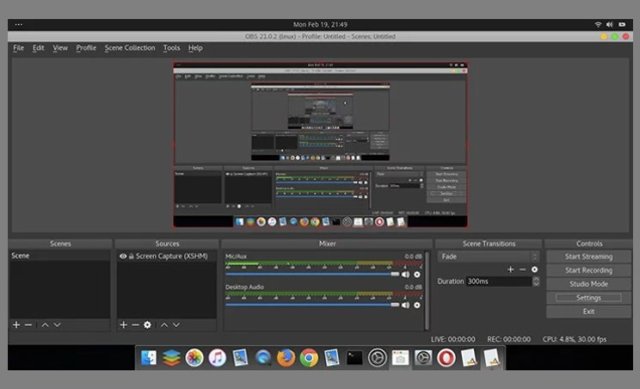
Task: Open the Help menu
Action: coord(196,48)
